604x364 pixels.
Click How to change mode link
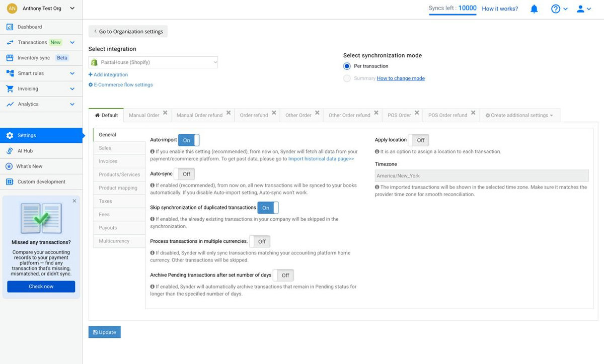tap(401, 78)
